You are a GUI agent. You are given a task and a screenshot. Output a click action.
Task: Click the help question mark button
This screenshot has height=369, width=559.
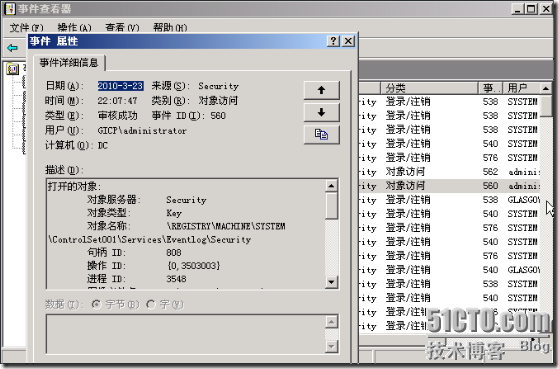coord(333,41)
